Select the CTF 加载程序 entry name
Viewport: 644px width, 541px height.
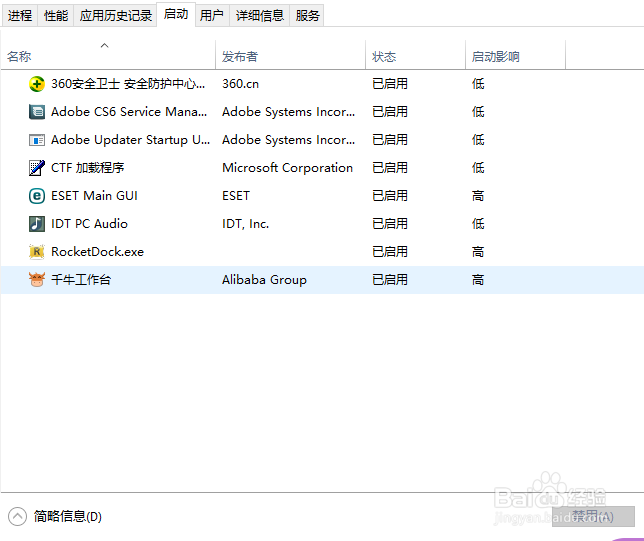87,168
